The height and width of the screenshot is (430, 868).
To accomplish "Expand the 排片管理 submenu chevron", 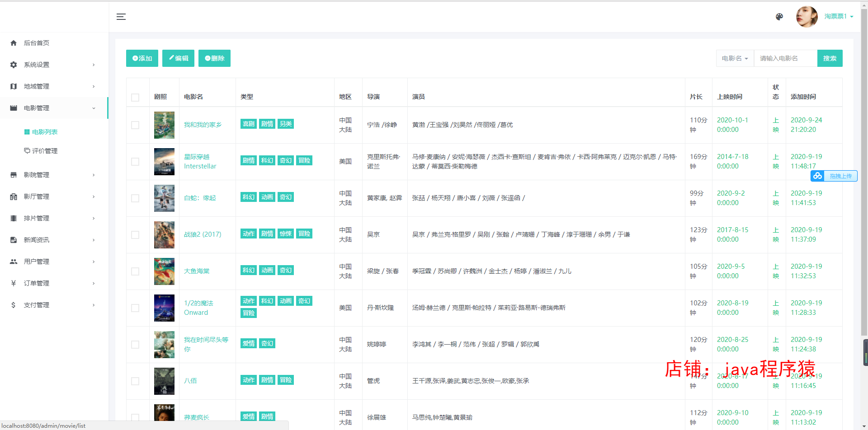I will coord(94,218).
